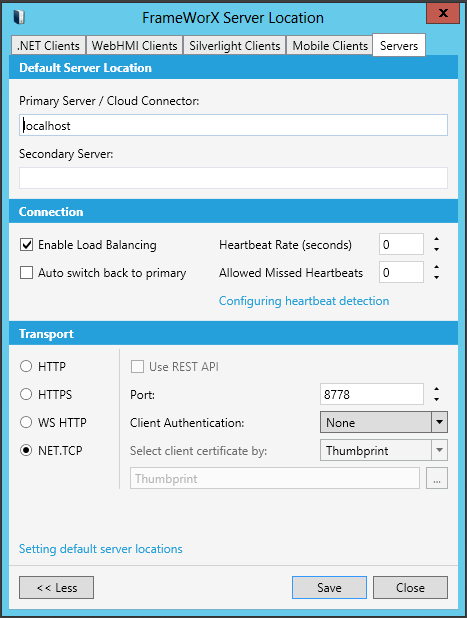This screenshot has height=618, width=467.
Task: Decrease the Heartbeat Rate value with down arrow
Action: [x=436, y=249]
